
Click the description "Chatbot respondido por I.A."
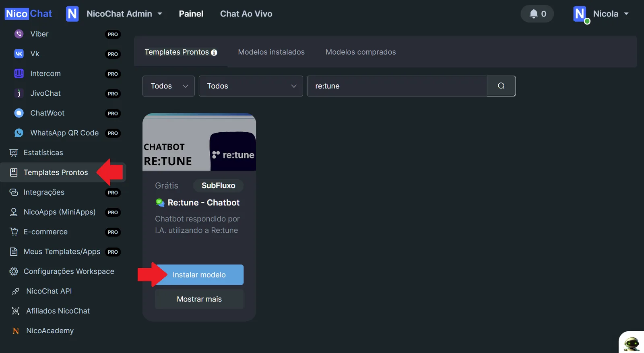197,224
